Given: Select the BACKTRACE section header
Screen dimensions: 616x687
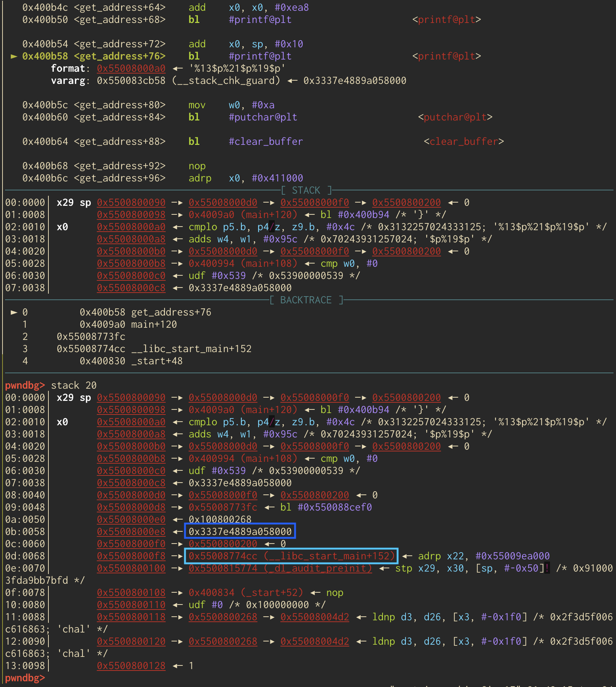Looking at the screenshot, I should point(306,300).
